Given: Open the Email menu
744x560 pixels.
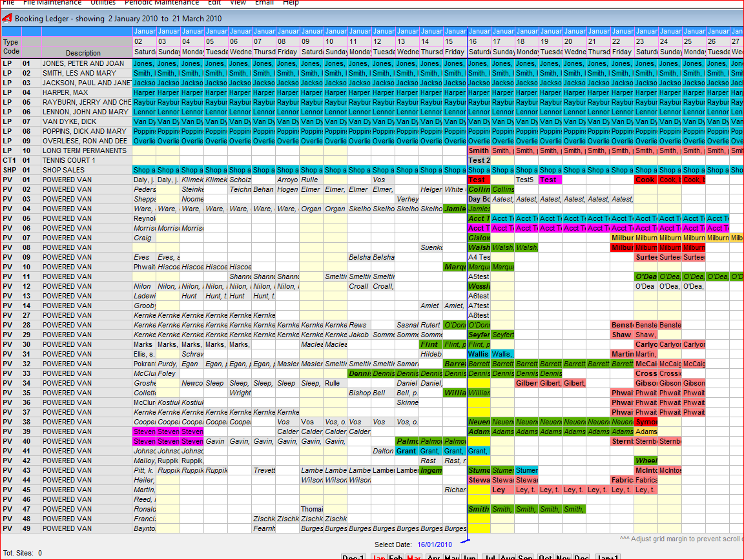Looking at the screenshot, I should pyautogui.click(x=264, y=3).
